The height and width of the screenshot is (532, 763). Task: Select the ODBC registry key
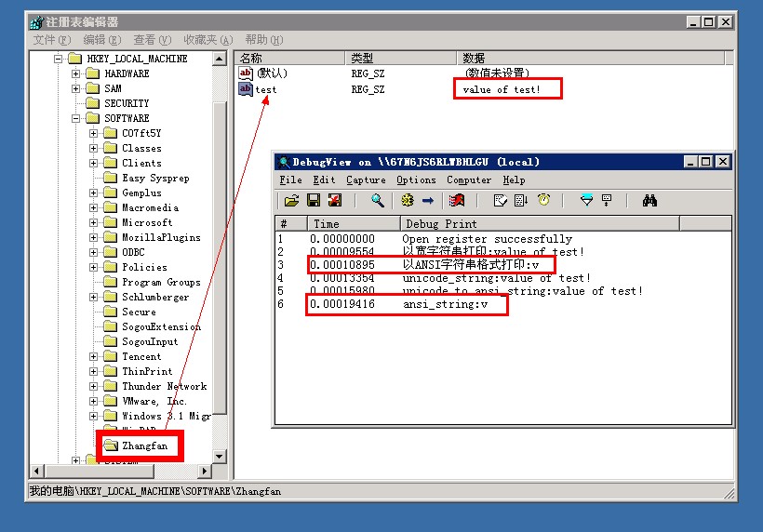click(x=133, y=252)
